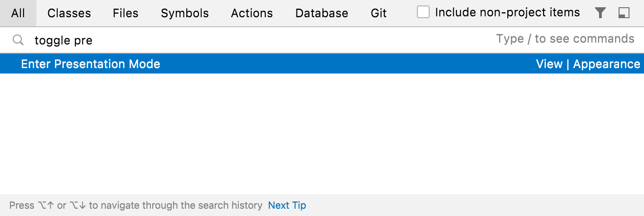This screenshot has width=644, height=216.
Task: Enable the Include non-project items checkbox
Action: 423,12
